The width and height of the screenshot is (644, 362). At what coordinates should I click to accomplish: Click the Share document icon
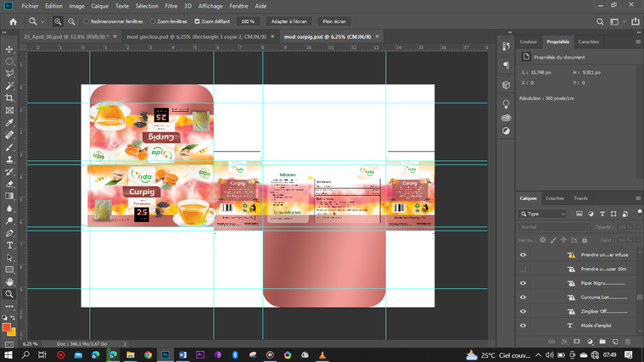[x=636, y=21]
